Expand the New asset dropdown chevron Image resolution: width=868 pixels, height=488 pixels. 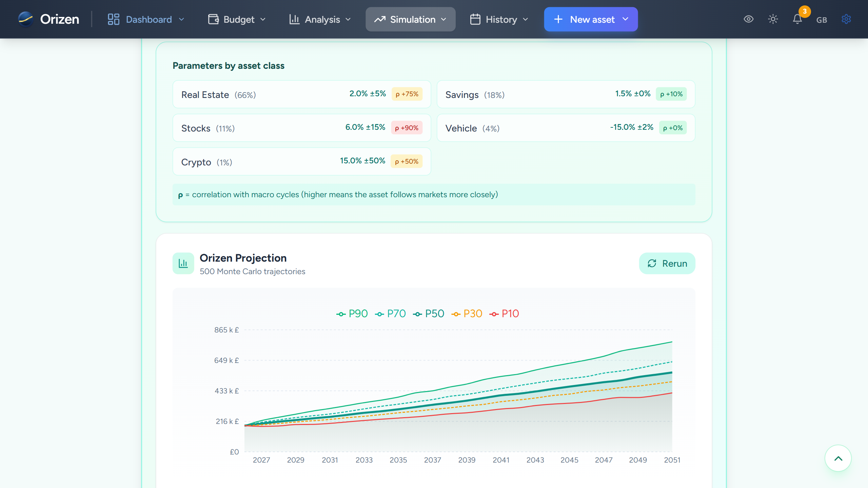(626, 20)
